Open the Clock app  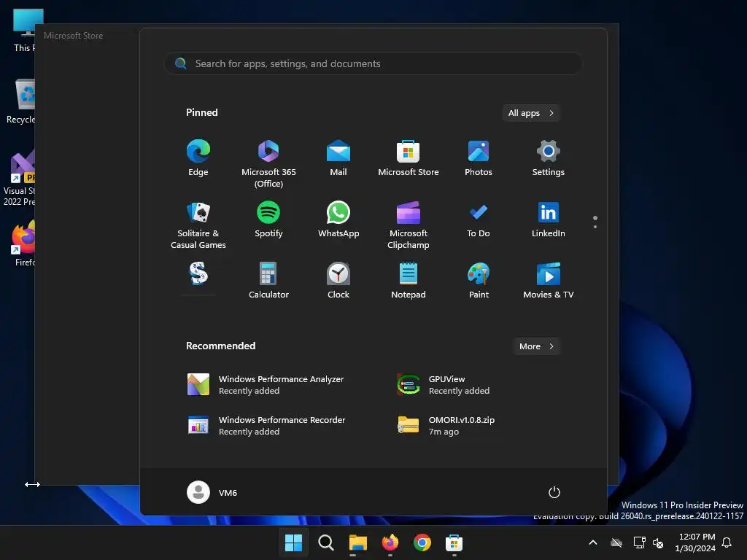pyautogui.click(x=338, y=281)
